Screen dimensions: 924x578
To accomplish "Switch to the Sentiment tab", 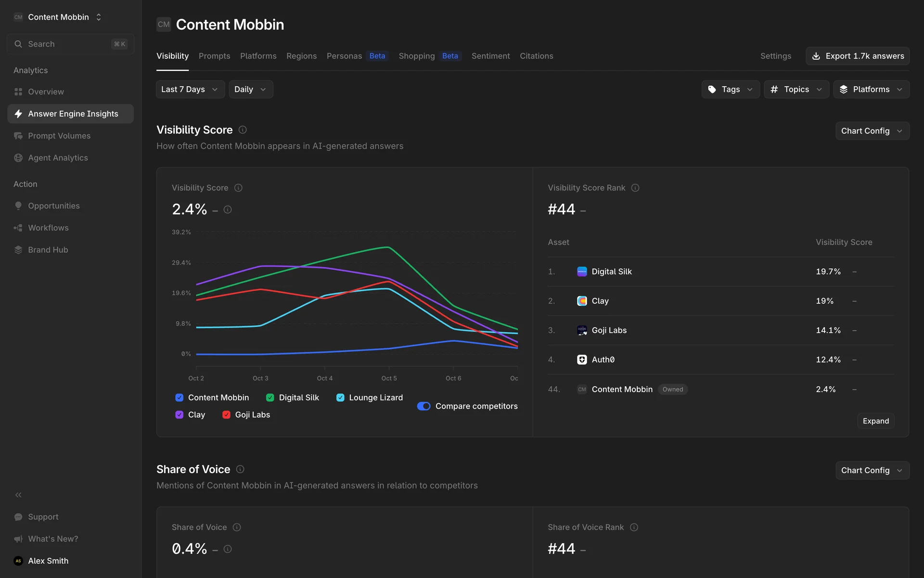I will click(x=490, y=56).
